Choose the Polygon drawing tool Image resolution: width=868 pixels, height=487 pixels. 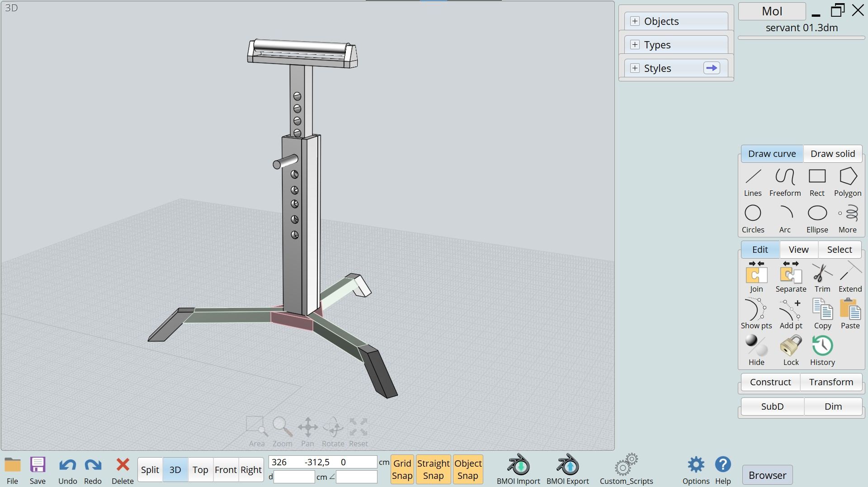(x=848, y=182)
